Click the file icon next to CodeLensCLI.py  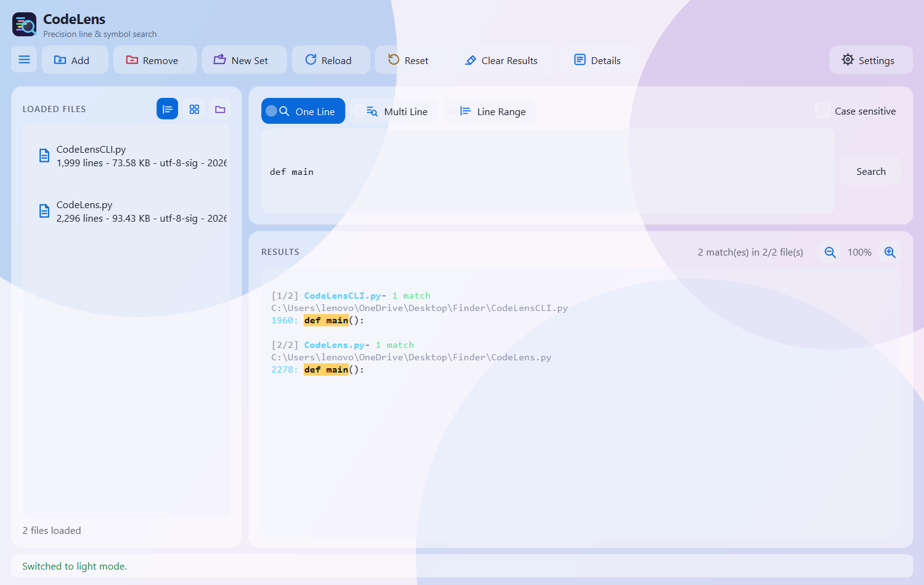[44, 155]
